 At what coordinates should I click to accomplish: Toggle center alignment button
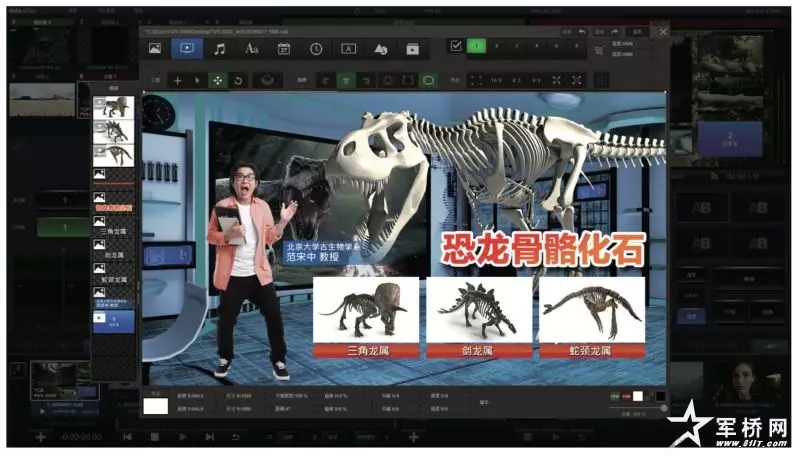[346, 79]
